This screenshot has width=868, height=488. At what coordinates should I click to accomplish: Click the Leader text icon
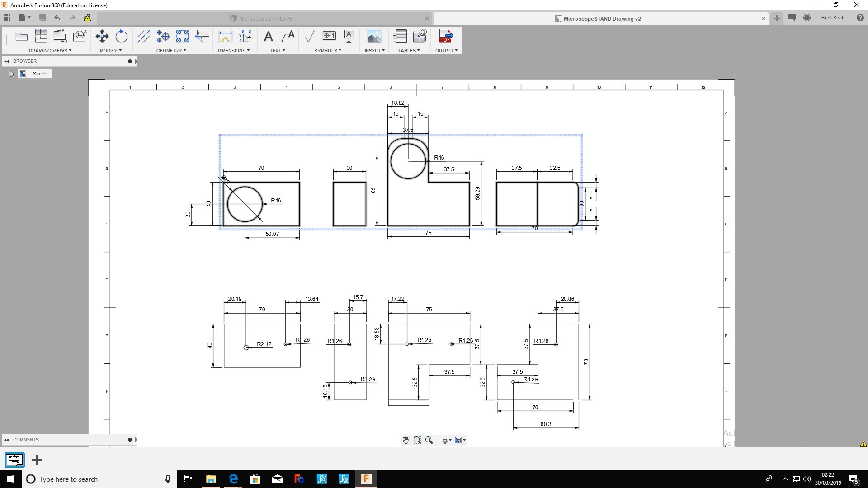pyautogui.click(x=288, y=36)
